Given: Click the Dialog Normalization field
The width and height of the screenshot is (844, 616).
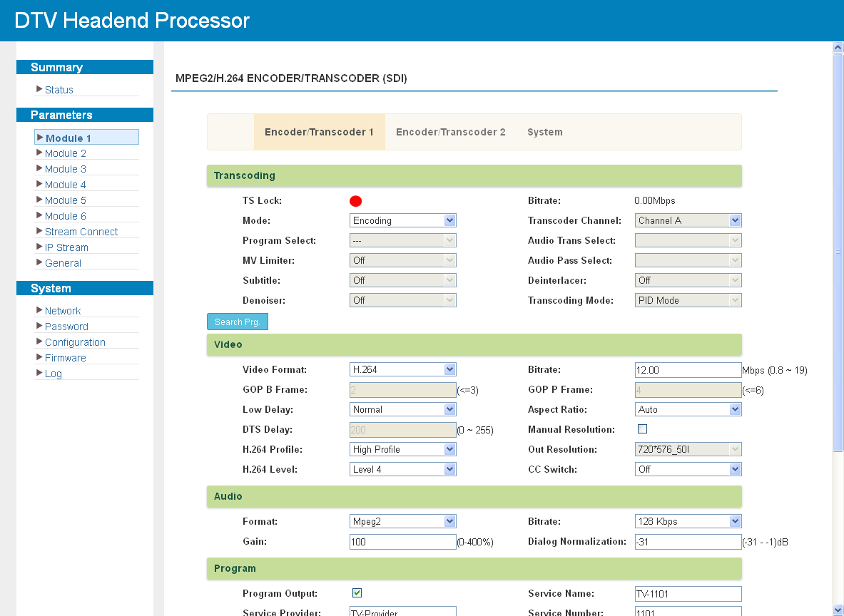Looking at the screenshot, I should [x=688, y=542].
